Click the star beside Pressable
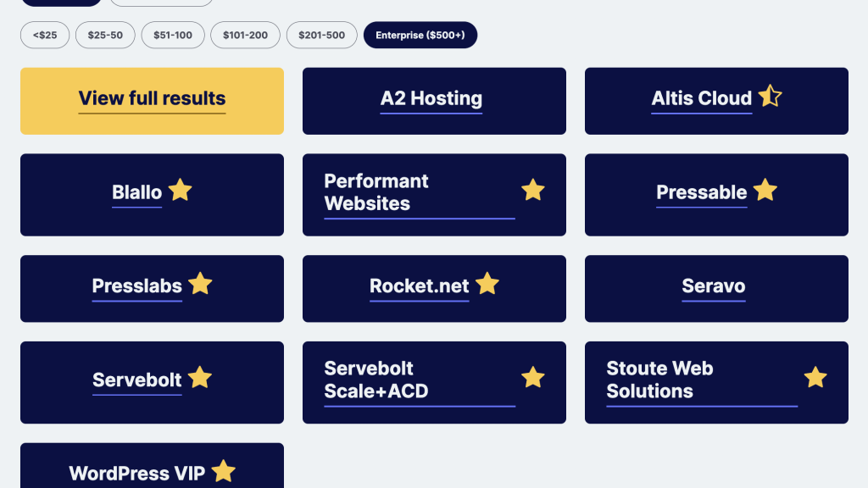Viewport: 868px width, 488px height. point(765,190)
